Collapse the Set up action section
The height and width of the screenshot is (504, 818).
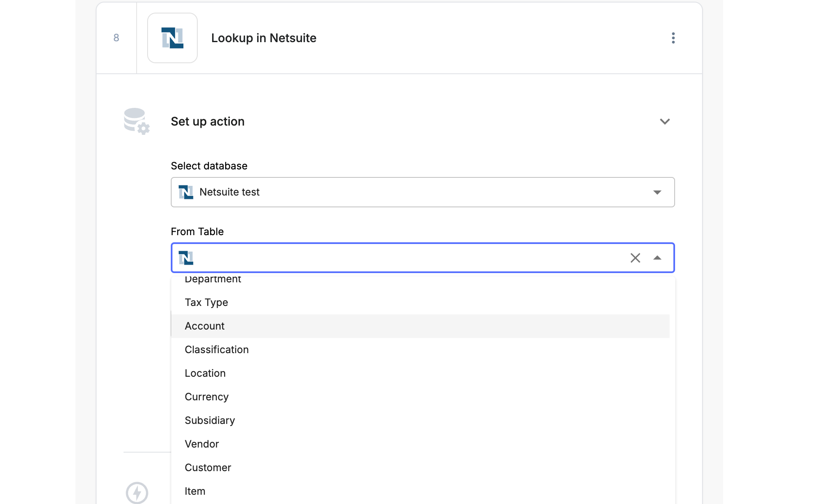pos(665,121)
